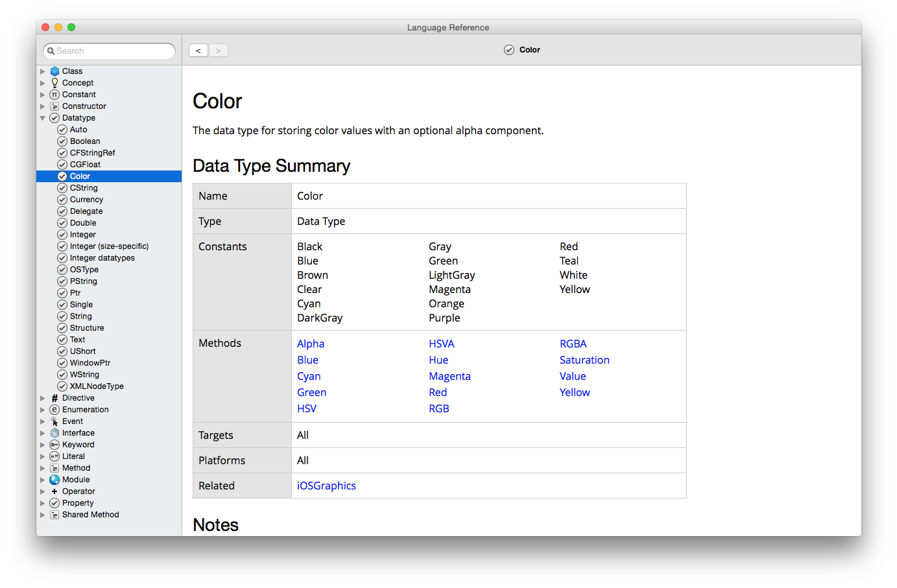Click the magnifier icon in search field
This screenshot has height=588, width=897.
51,51
